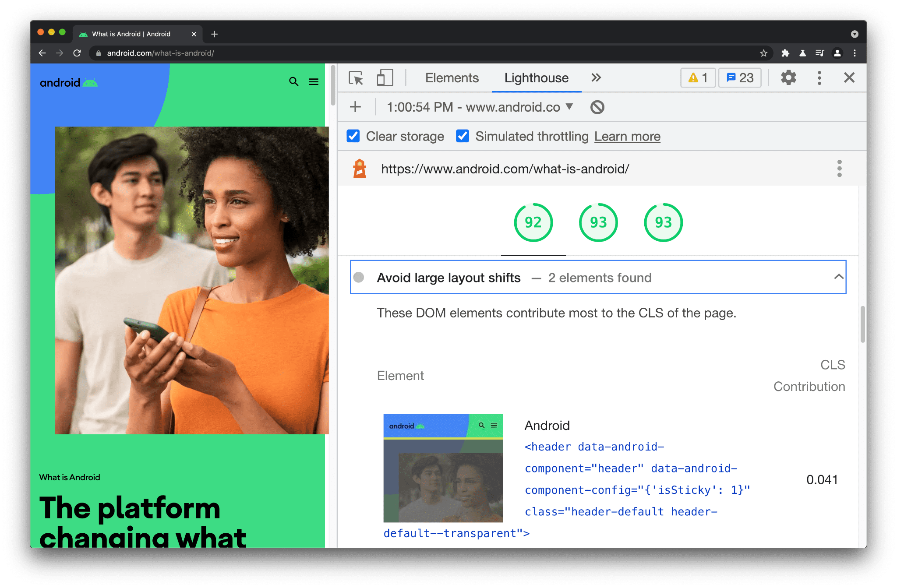Screen dimensions: 897x588
Task: Click the more panels chevron icon
Action: 595,77
